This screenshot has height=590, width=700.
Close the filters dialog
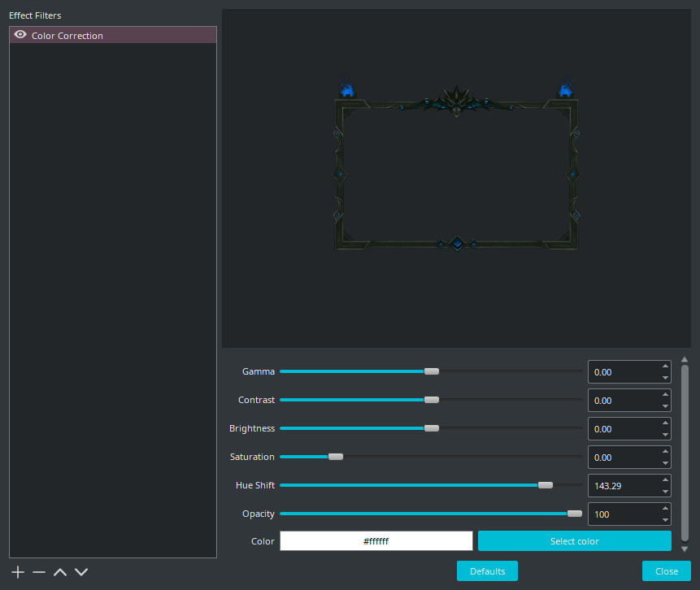coord(667,571)
